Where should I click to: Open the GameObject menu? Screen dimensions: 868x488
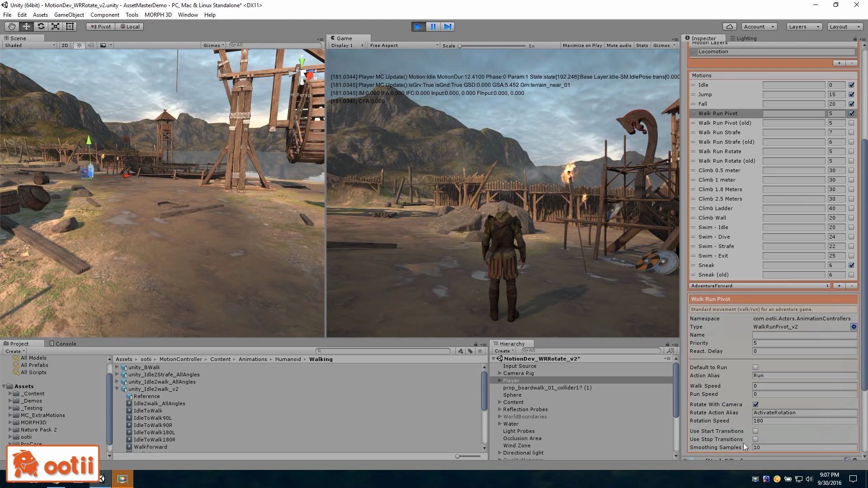pyautogui.click(x=69, y=15)
